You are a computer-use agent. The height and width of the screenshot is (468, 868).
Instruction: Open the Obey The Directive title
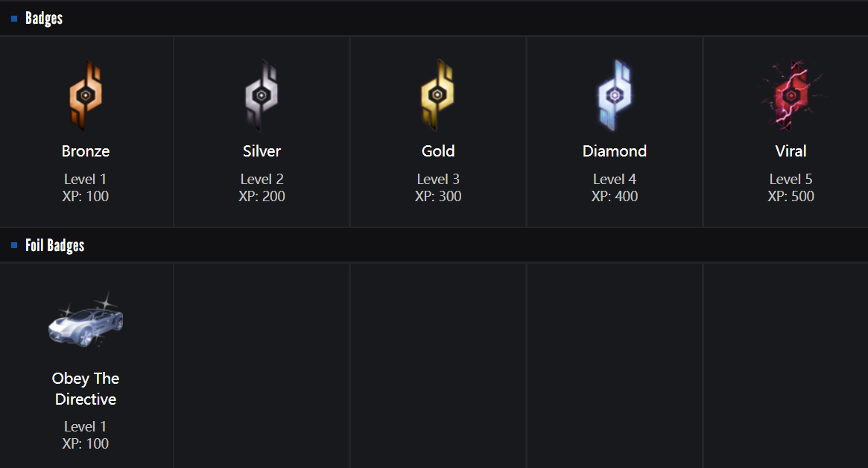[x=86, y=388]
